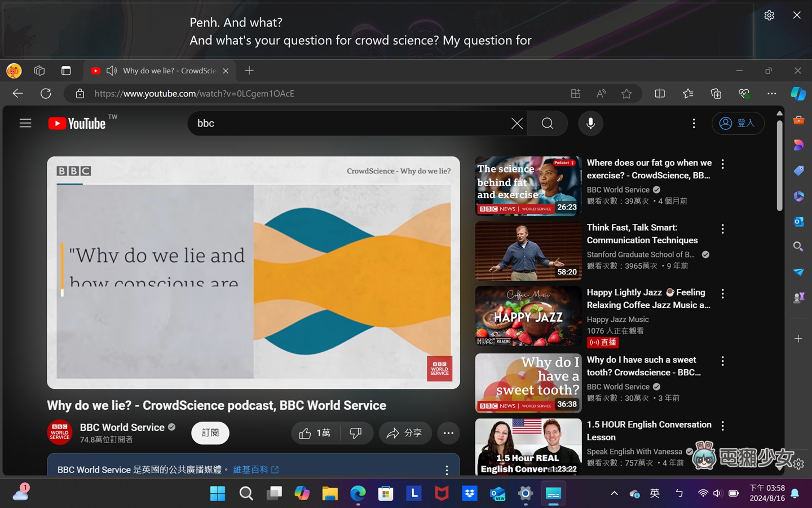The width and height of the screenshot is (812, 508).
Task: Start Read aloud feature
Action: click(601, 94)
